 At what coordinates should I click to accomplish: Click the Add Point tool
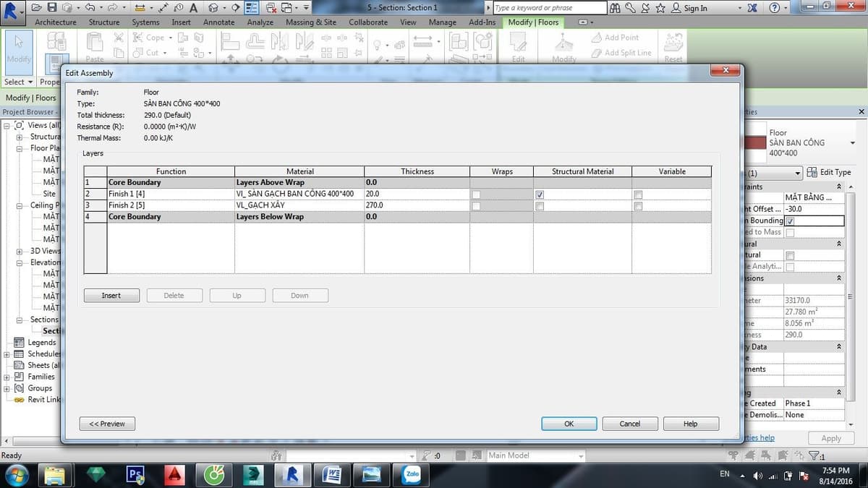(x=616, y=38)
